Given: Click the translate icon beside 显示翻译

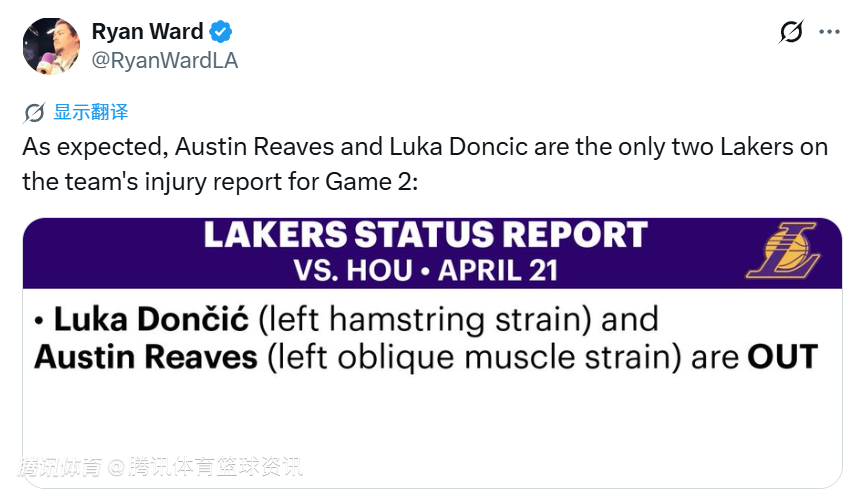Looking at the screenshot, I should [35, 112].
